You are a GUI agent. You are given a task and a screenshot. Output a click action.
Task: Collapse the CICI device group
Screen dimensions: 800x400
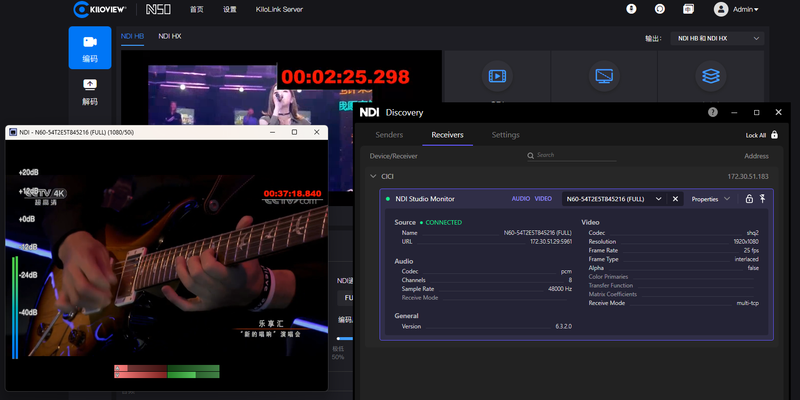[373, 177]
